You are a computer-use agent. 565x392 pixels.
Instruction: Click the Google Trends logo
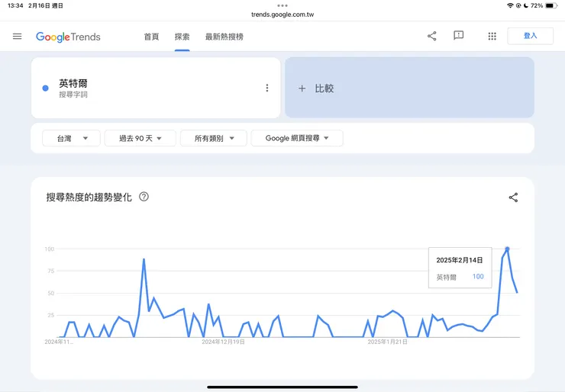pyautogui.click(x=68, y=37)
